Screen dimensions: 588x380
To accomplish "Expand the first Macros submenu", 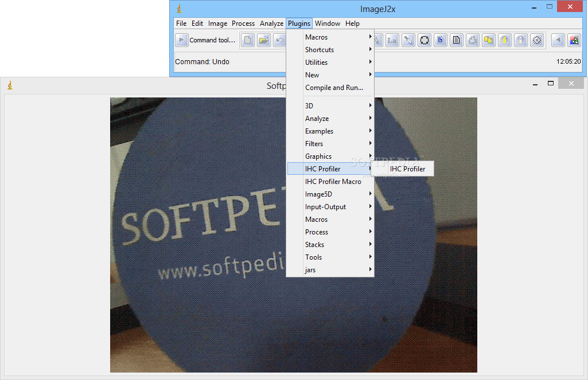I will click(x=330, y=37).
